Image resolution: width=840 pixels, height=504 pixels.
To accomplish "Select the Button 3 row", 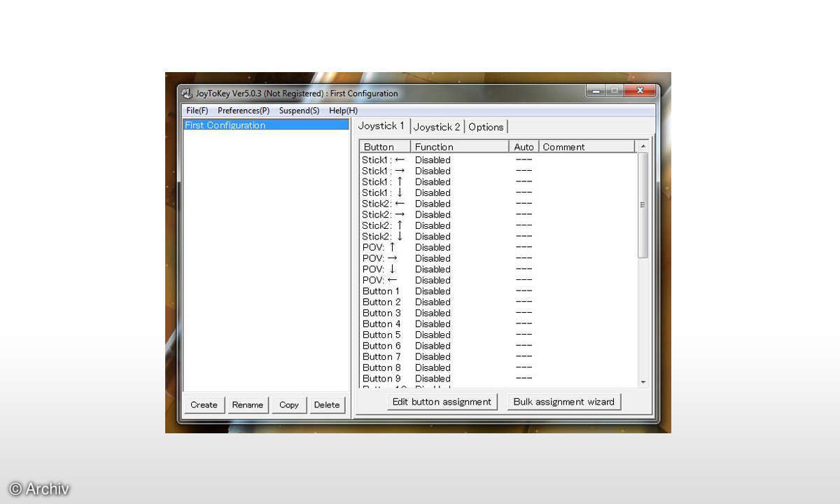I will [x=498, y=313].
